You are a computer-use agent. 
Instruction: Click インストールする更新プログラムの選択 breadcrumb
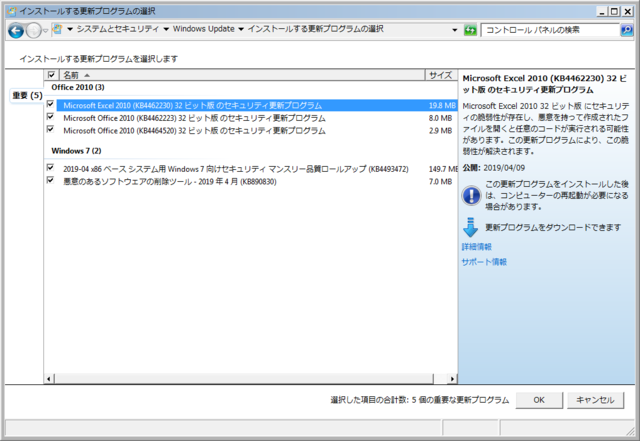[316, 29]
